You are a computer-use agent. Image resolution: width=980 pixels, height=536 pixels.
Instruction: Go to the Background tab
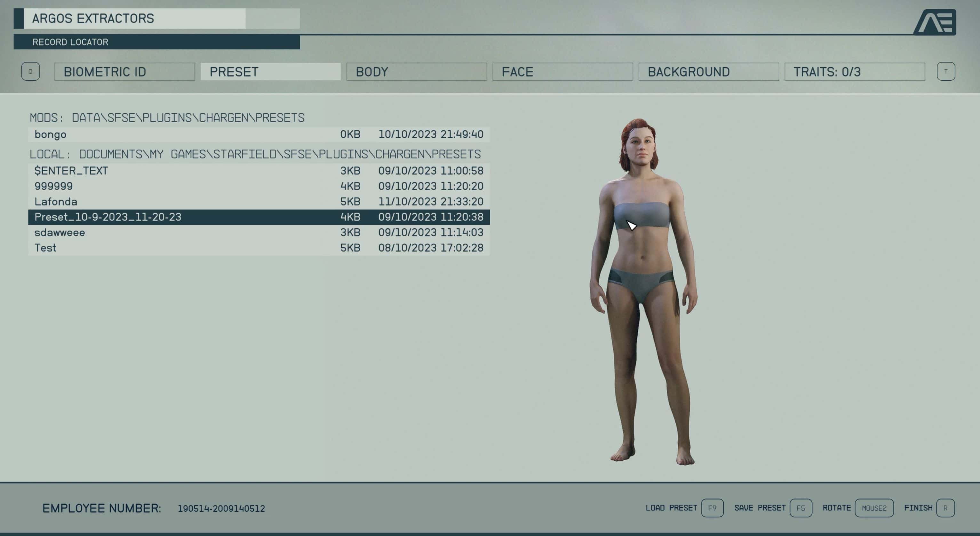coord(708,72)
